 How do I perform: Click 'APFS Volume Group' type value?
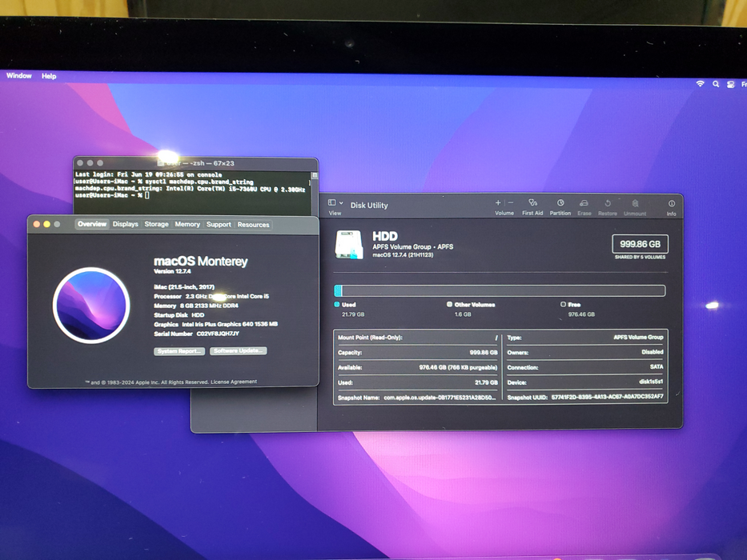pyautogui.click(x=638, y=337)
